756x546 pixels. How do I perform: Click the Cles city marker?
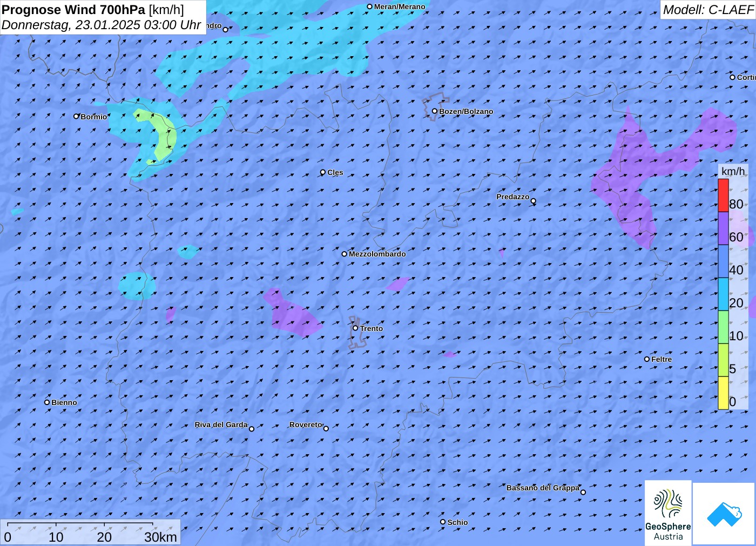point(323,172)
